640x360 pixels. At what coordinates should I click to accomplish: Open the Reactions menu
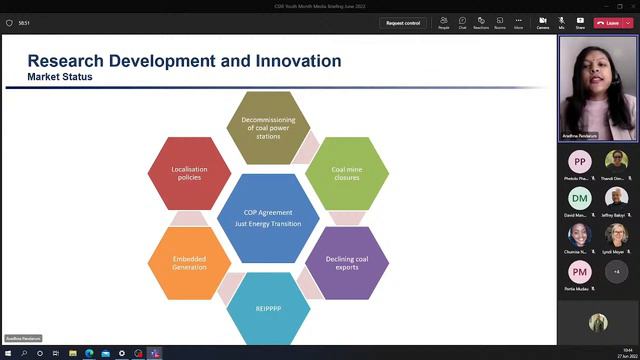481,23
